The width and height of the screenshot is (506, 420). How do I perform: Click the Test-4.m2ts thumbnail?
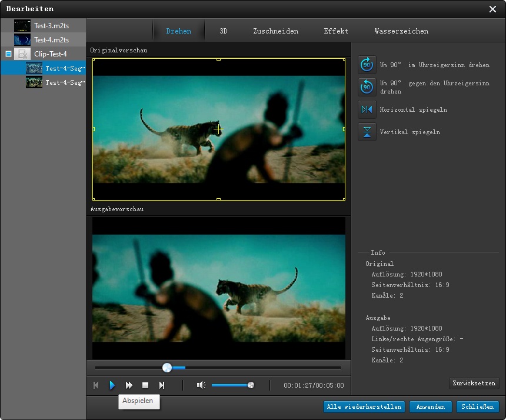tap(22, 39)
